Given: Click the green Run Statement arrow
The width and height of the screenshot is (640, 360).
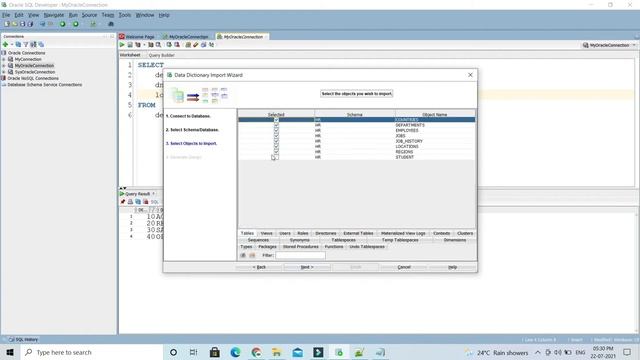Looking at the screenshot, I should pos(122,44).
